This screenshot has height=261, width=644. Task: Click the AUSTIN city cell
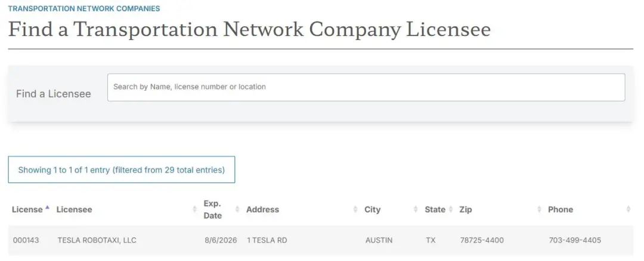coord(379,241)
